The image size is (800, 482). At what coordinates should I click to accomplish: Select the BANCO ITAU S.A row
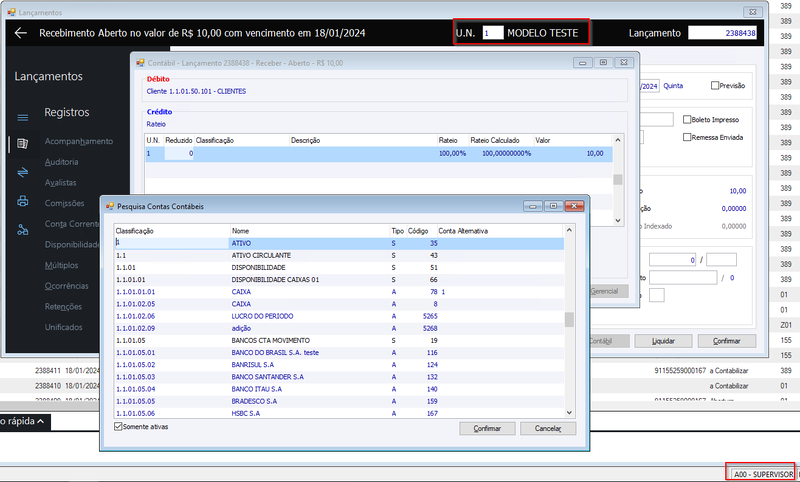pos(339,389)
